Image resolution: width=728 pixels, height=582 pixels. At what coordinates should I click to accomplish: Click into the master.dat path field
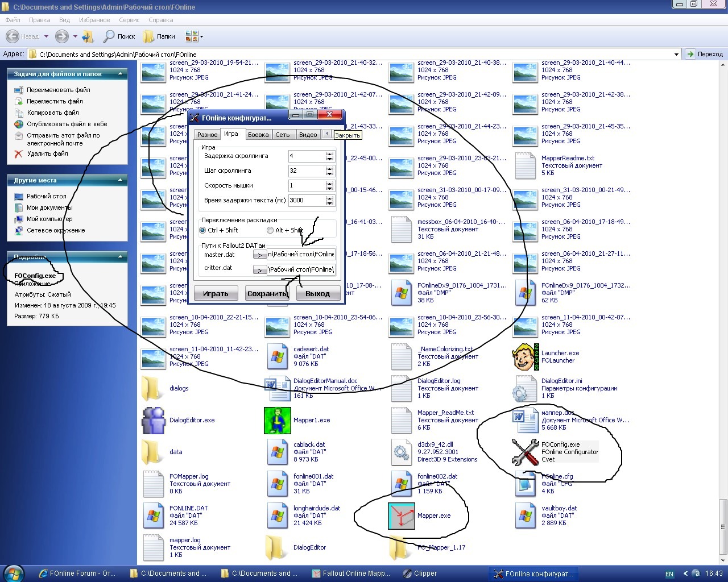301,255
